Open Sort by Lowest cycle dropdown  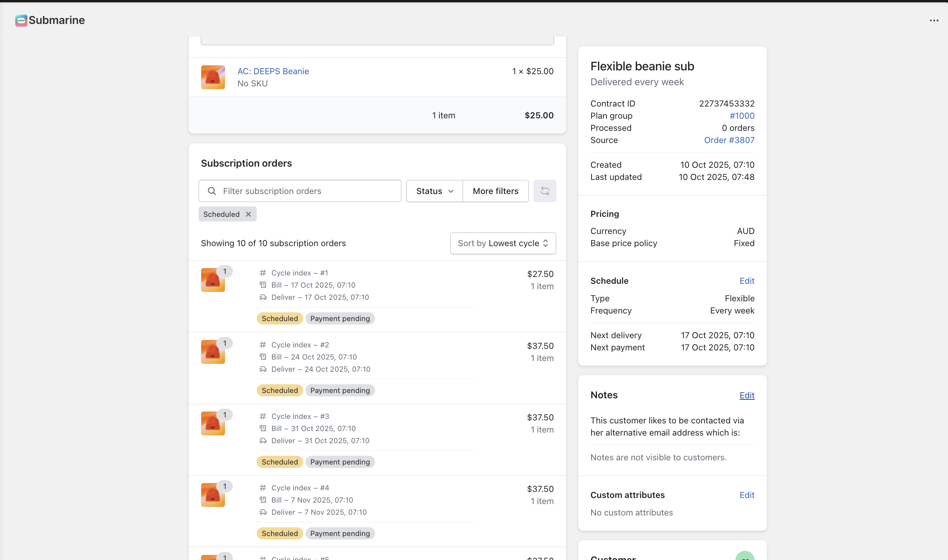(503, 243)
